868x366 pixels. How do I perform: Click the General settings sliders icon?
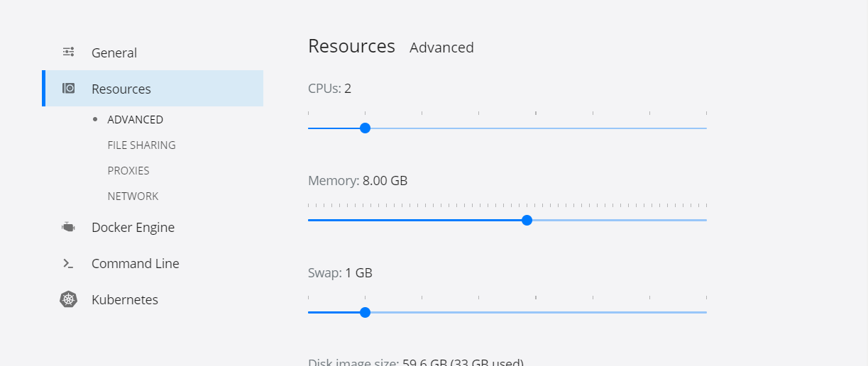pos(68,52)
